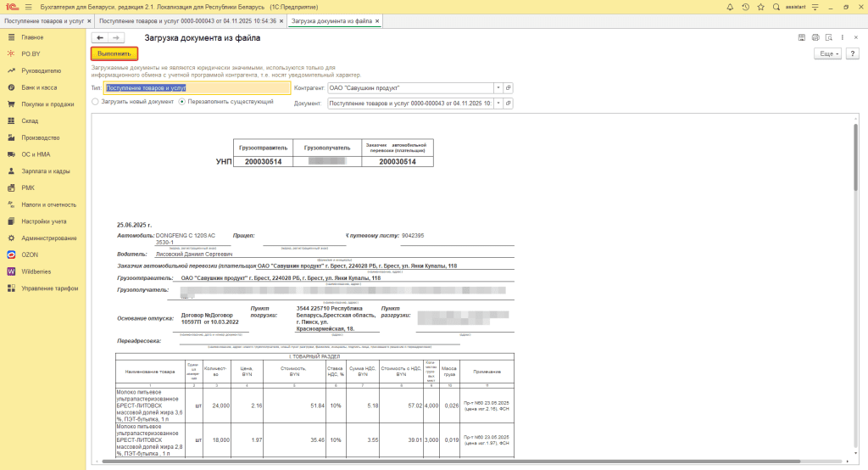Image resolution: width=868 pixels, height=470 pixels.
Task: Click the printer icon
Action: (x=815, y=38)
